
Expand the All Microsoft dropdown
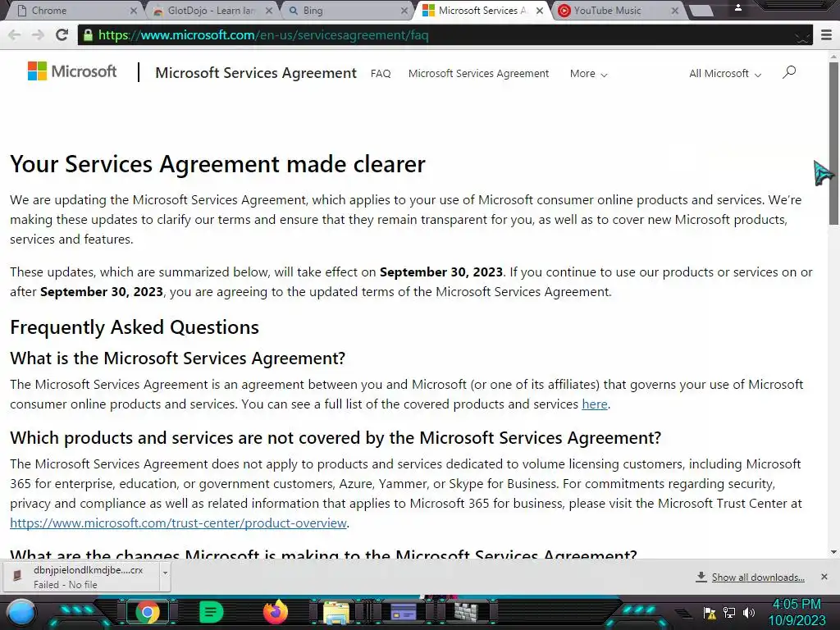click(x=725, y=73)
